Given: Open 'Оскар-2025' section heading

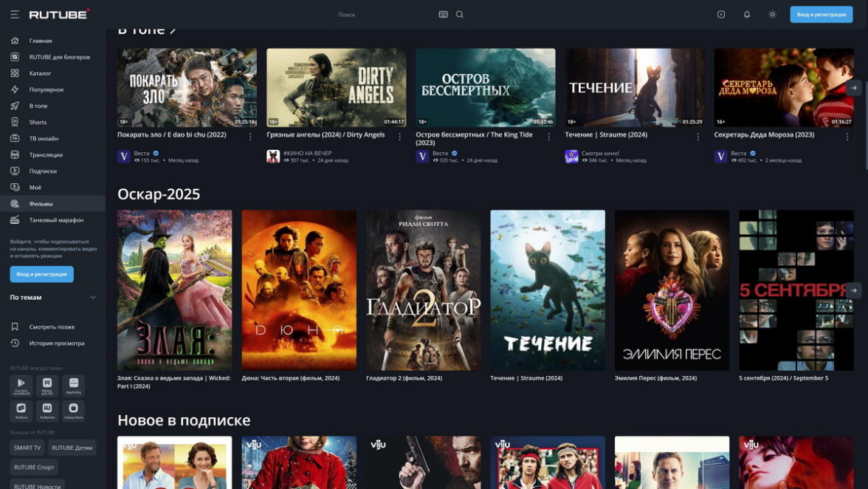Looking at the screenshot, I should tap(159, 194).
